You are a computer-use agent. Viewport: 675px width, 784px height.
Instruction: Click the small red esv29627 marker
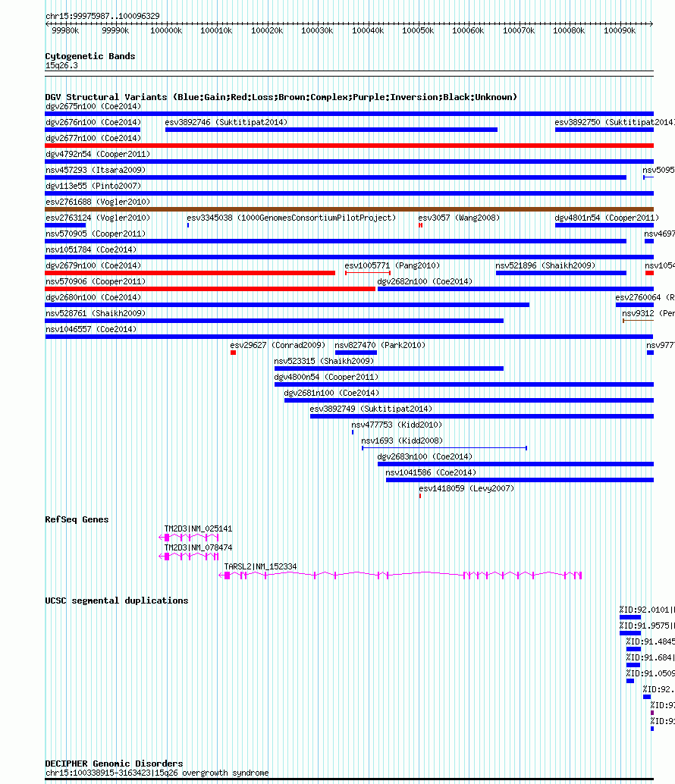point(233,353)
